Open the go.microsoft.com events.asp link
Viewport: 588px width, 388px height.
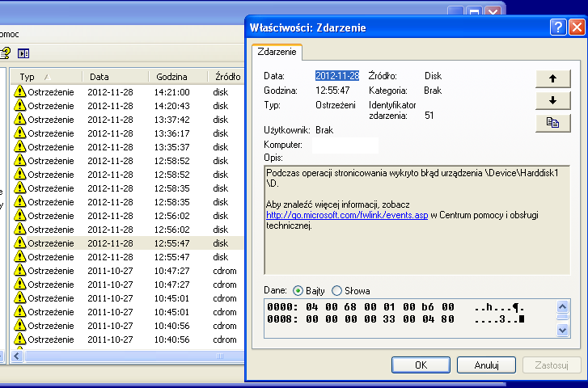point(347,215)
